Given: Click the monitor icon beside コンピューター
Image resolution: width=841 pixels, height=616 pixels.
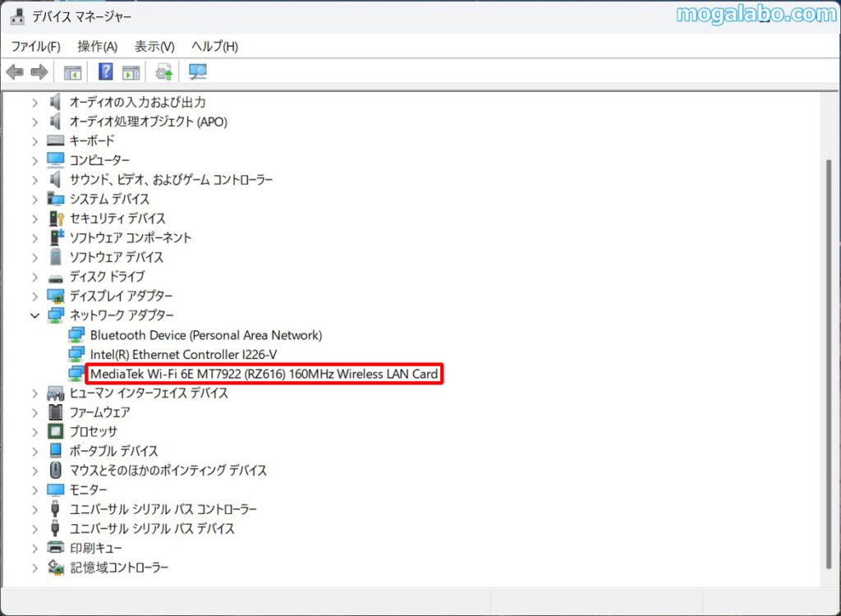Looking at the screenshot, I should click(56, 160).
